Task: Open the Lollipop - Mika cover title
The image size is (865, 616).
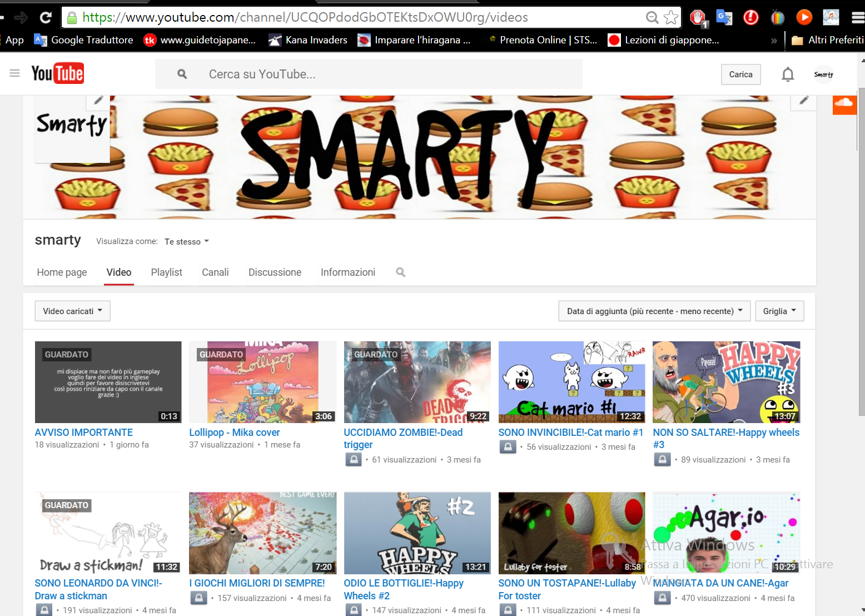Action: [235, 433]
